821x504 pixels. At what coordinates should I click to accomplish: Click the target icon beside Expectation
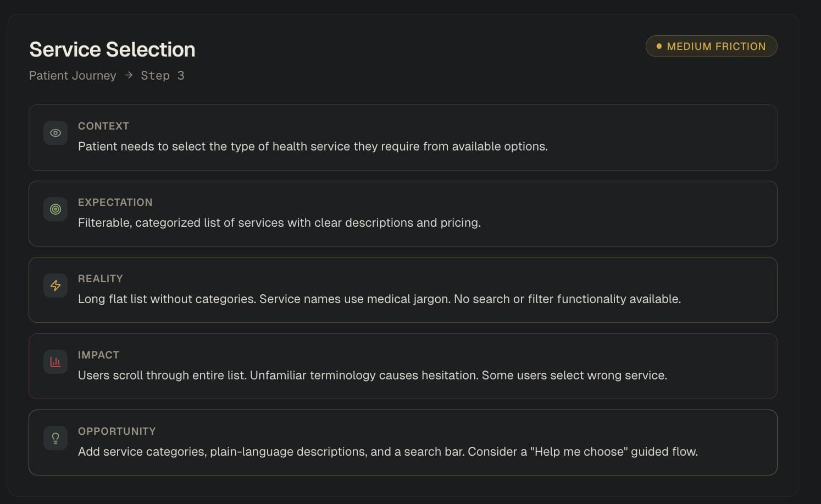pyautogui.click(x=56, y=209)
